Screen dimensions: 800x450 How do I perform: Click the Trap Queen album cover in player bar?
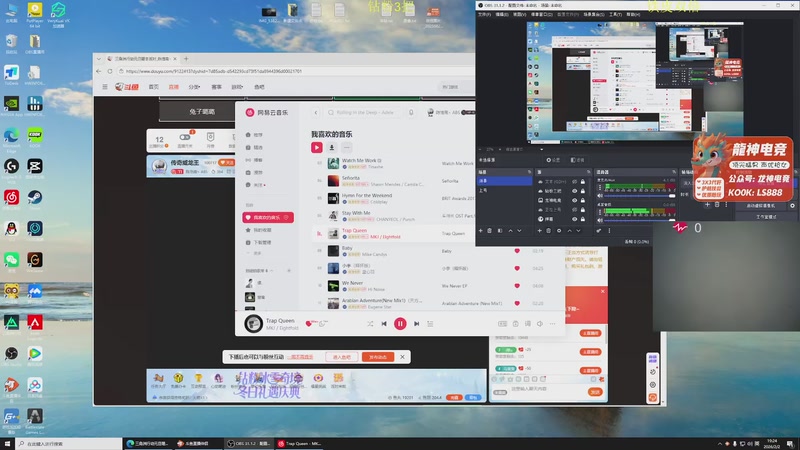(x=254, y=323)
